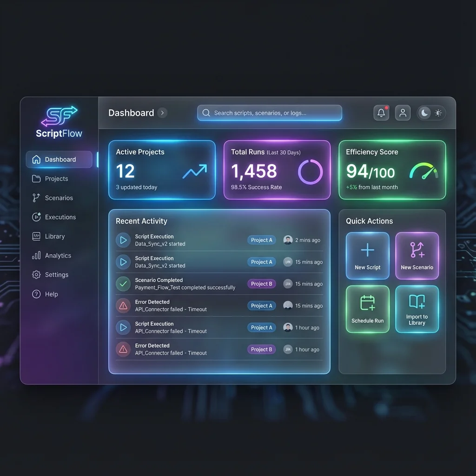
Task: Enable dark mode via the moon icon
Action: [424, 112]
